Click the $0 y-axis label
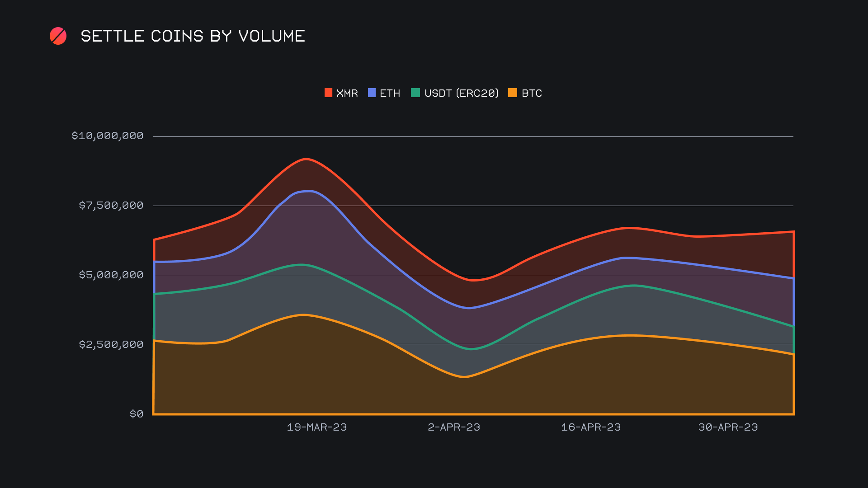The height and width of the screenshot is (488, 868). (137, 414)
